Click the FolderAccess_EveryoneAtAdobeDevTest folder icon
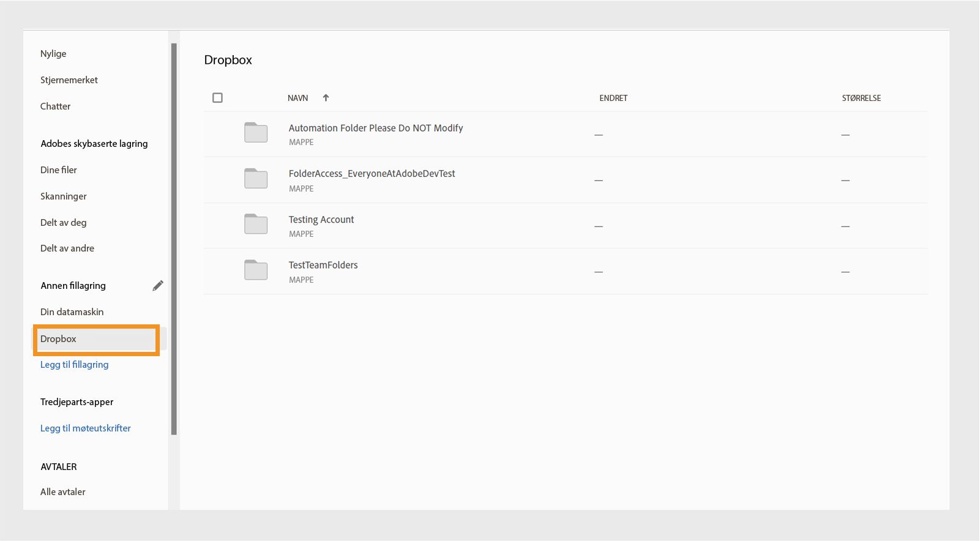Viewport: 980px width, 541px height. pos(256,178)
